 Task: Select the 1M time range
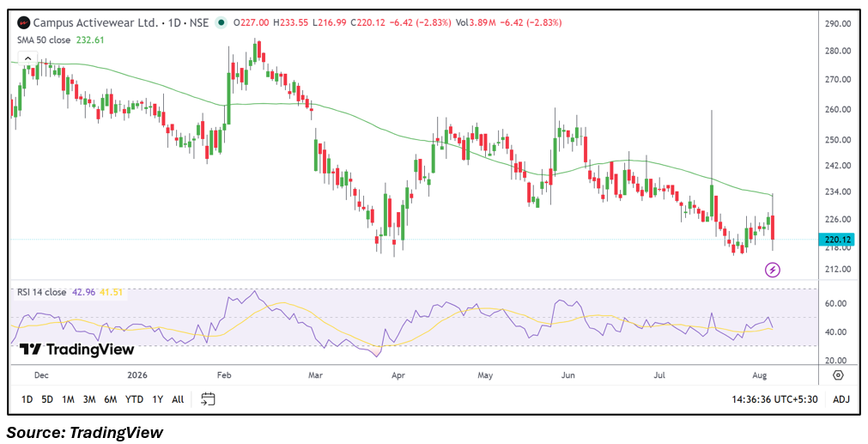click(x=68, y=399)
